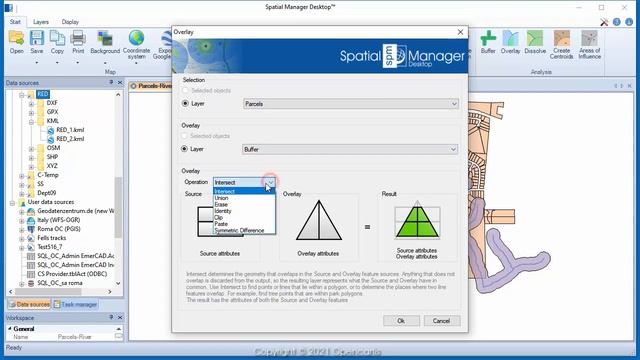This screenshot has width=640, height=360.
Task: Select SQL_OC_sa roma data source
Action: [60, 283]
